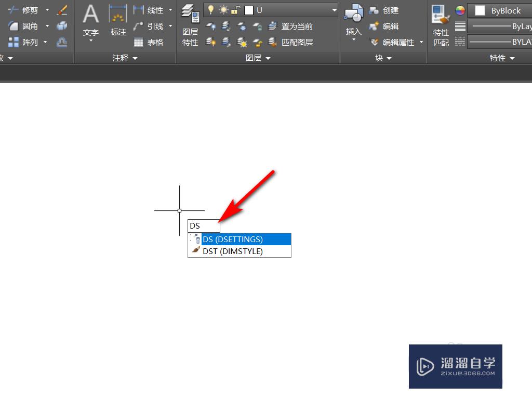
Task: Click the Offset tool icon
Action: click(x=62, y=42)
